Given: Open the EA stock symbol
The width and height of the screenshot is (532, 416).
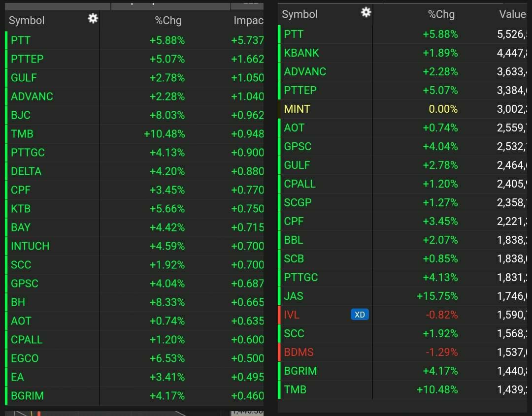Looking at the screenshot, I should (17, 377).
